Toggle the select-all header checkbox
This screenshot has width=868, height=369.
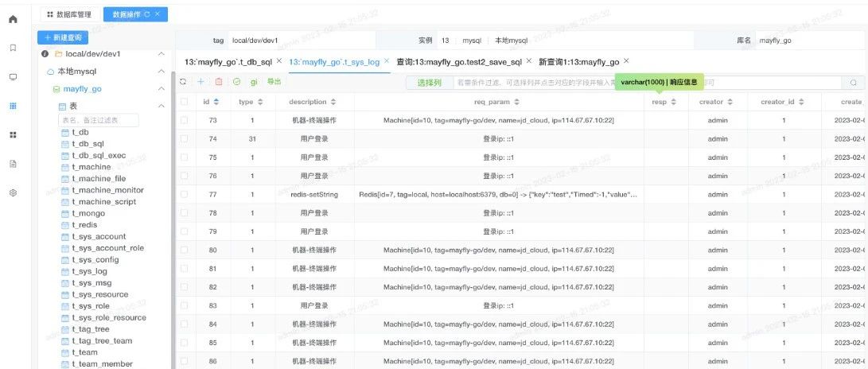[185, 102]
